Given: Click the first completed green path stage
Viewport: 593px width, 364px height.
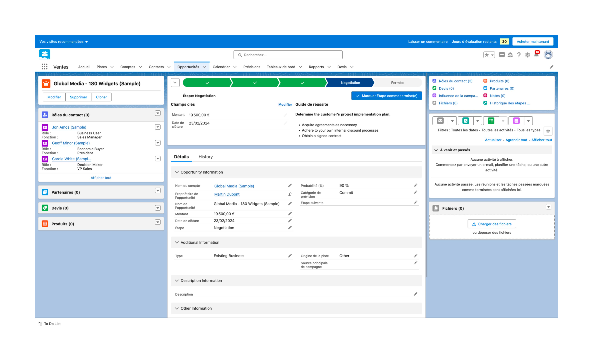Looking at the screenshot, I should pos(207,83).
